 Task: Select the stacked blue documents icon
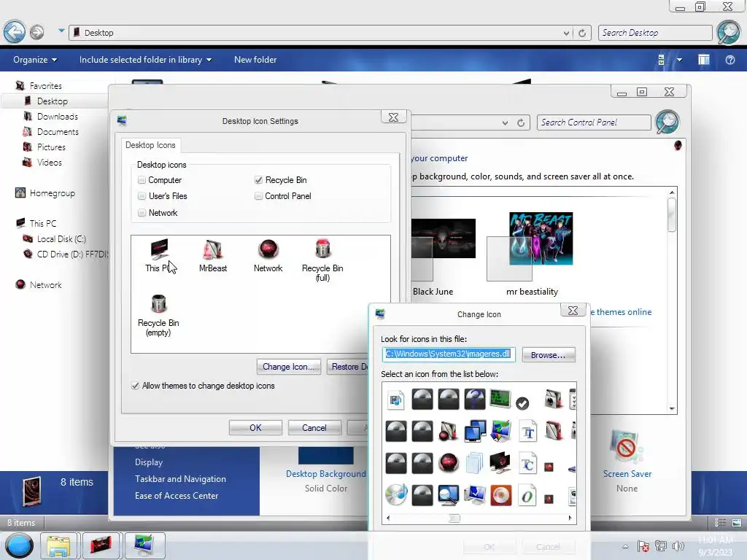tap(474, 463)
